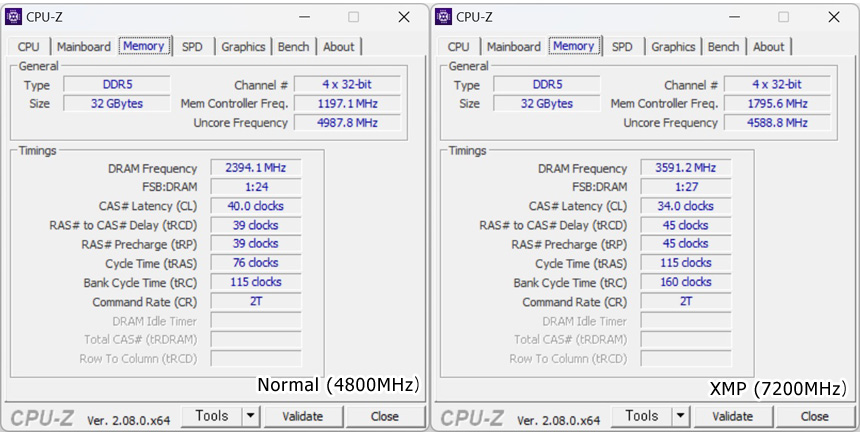The height and width of the screenshot is (437, 860).
Task: Open About tab in left window
Action: click(338, 47)
